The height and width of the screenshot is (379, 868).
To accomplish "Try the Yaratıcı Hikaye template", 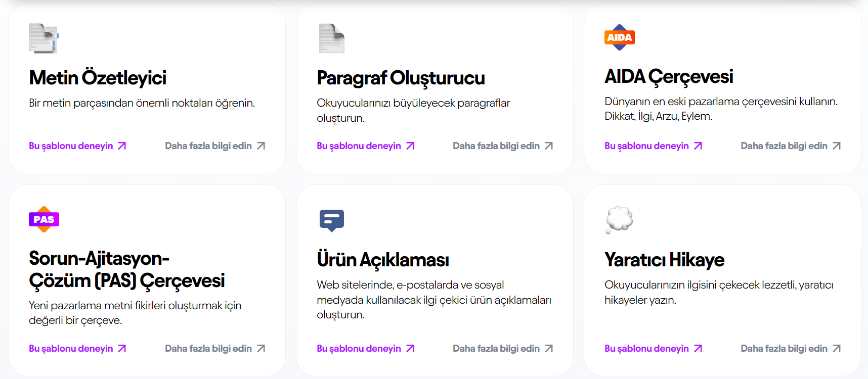I will click(x=653, y=349).
